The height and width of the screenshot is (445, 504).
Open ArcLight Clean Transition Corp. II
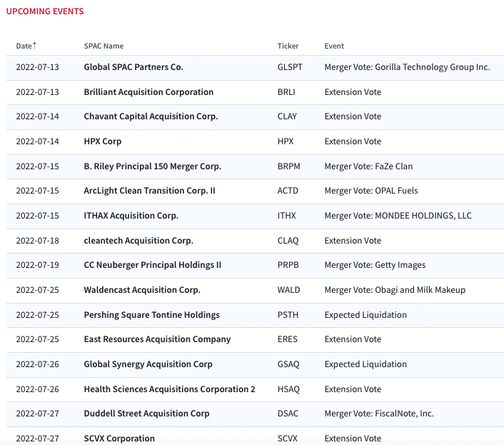149,191
